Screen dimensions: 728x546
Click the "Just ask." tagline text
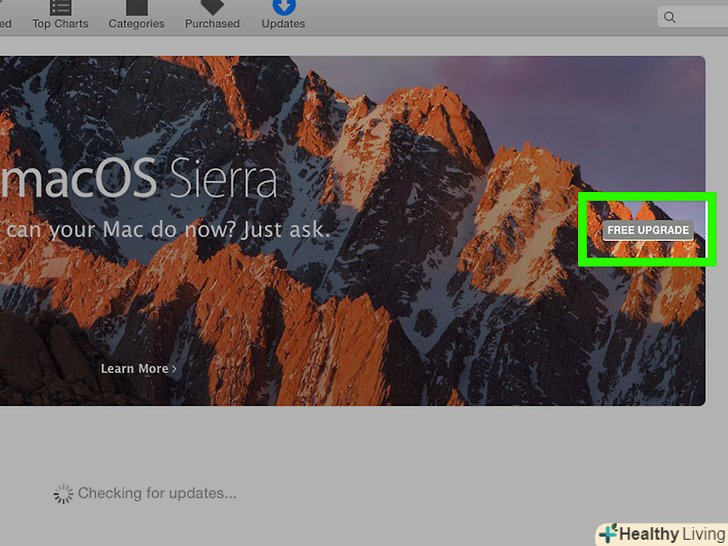tap(286, 229)
